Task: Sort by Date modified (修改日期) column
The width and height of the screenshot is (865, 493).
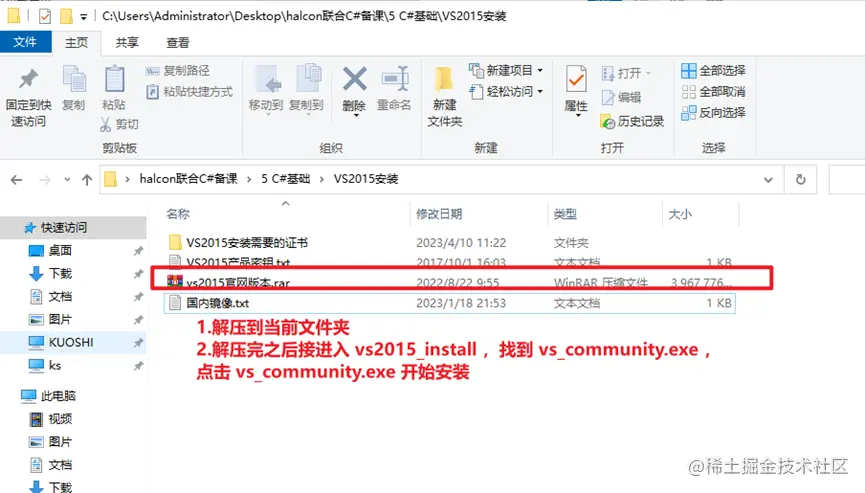Action: pyautogui.click(x=439, y=214)
